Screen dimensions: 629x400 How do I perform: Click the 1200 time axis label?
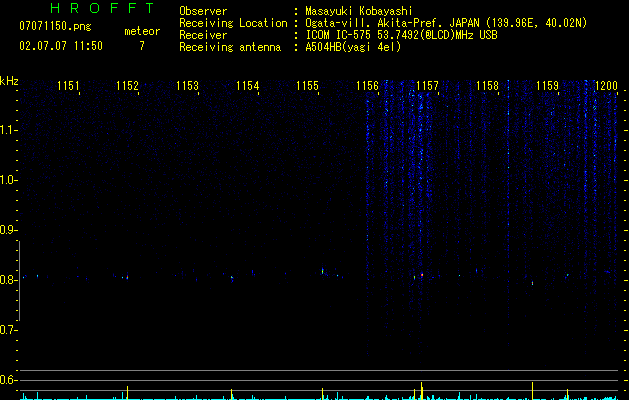(x=606, y=86)
